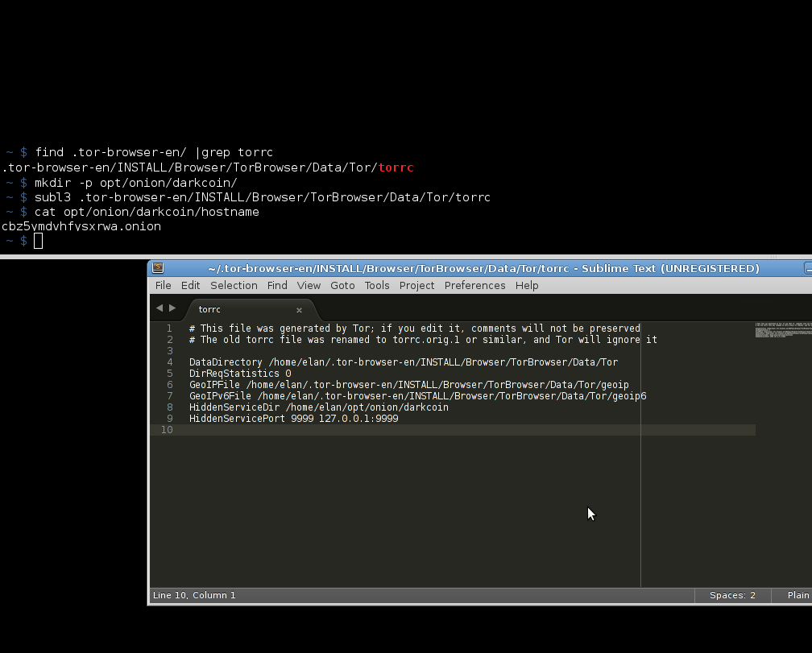The image size is (812, 653).
Task: Click line number 8 in the gutter
Action: 169,407
